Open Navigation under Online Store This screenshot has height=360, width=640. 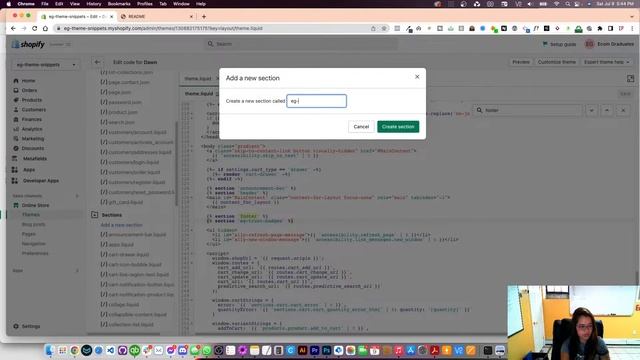point(33,244)
